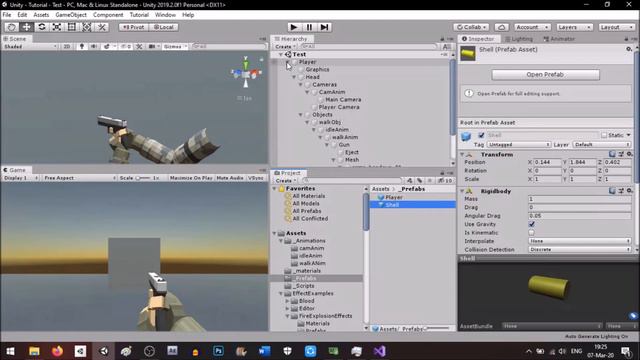Open Rigidbody component help icon
Screen dimensions: 640x360
[612, 190]
